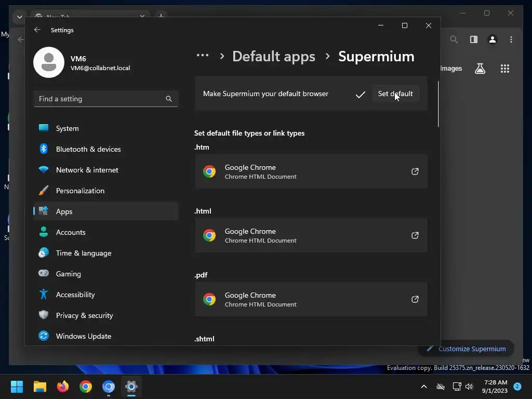Click Customize Supermium button
The width and height of the screenshot is (532, 399).
(x=466, y=349)
